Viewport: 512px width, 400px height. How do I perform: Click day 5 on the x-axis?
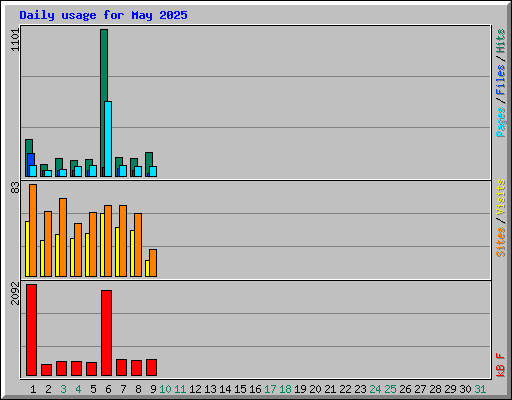93,389
